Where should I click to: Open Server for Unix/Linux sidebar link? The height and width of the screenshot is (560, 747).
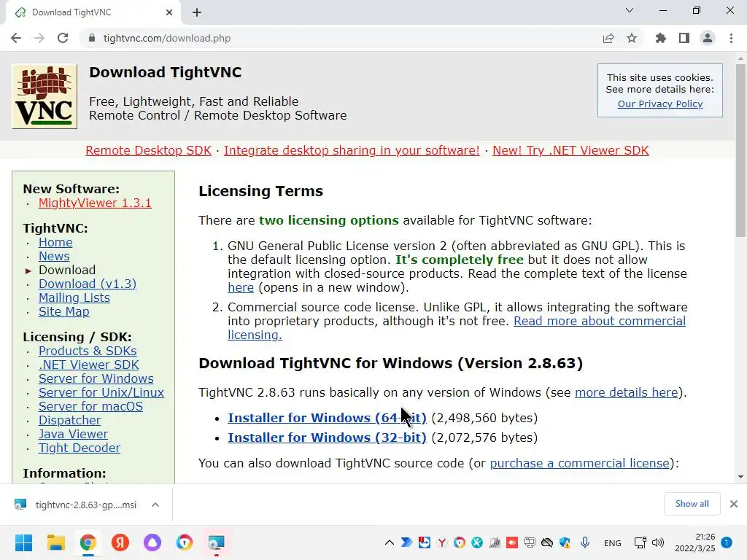(x=101, y=392)
